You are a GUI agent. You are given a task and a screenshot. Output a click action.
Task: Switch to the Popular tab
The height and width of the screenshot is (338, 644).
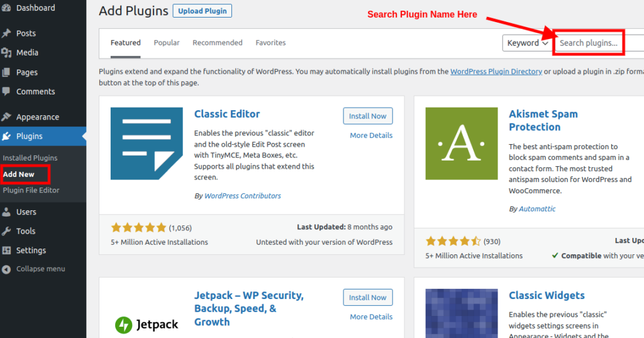point(166,43)
